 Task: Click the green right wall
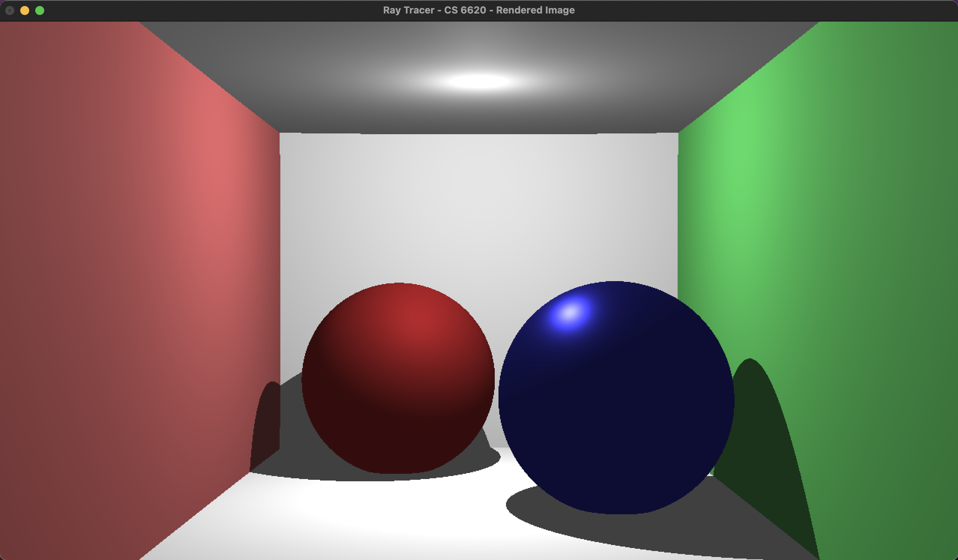pyautogui.click(x=836, y=228)
